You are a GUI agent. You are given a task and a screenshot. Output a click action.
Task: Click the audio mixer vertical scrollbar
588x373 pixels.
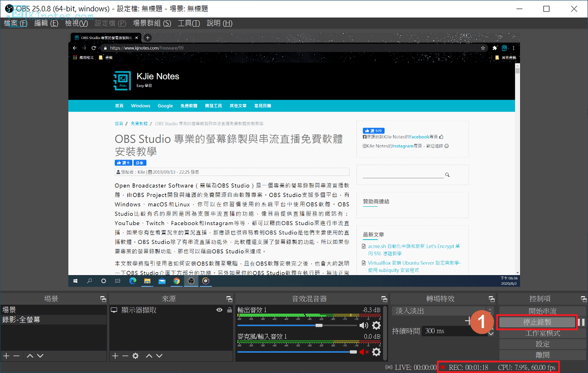tap(385, 333)
